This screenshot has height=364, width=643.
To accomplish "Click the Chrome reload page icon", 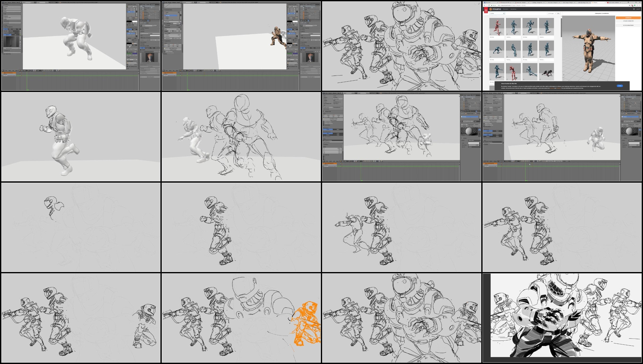I will coord(489,5).
